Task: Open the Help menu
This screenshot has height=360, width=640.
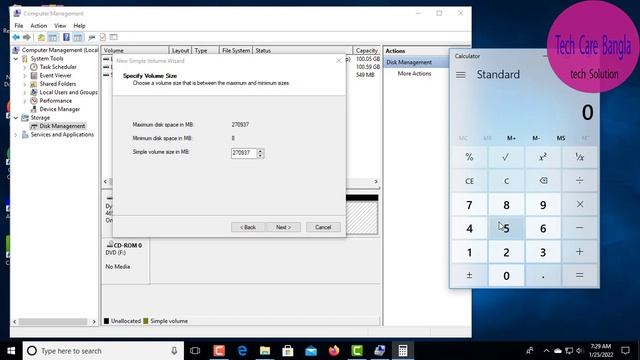Action: (79, 26)
